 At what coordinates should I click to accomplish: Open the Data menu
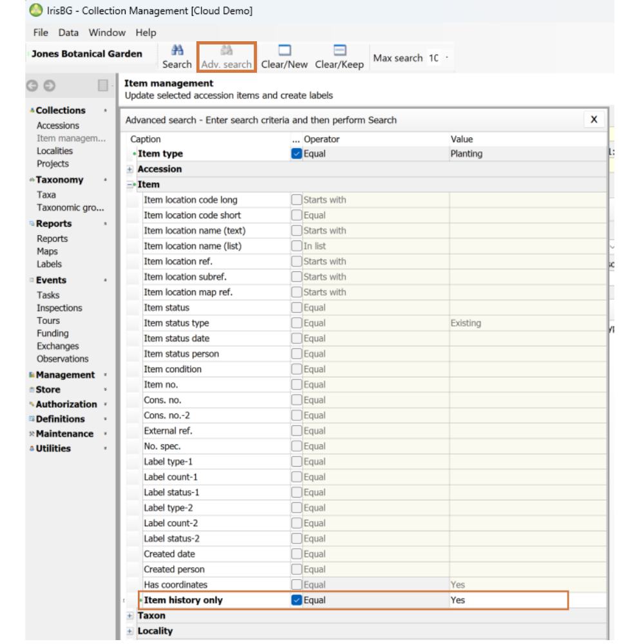coord(68,32)
